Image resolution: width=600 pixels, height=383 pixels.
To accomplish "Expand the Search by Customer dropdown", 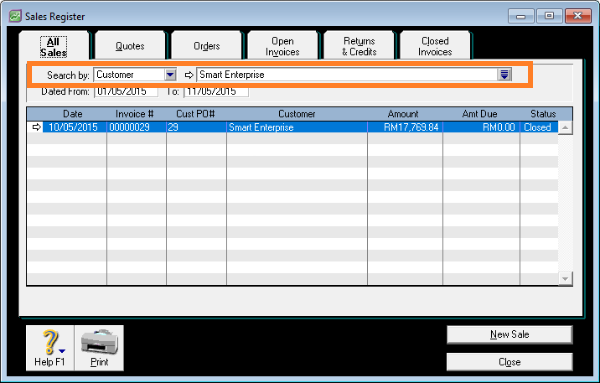I will pyautogui.click(x=170, y=75).
